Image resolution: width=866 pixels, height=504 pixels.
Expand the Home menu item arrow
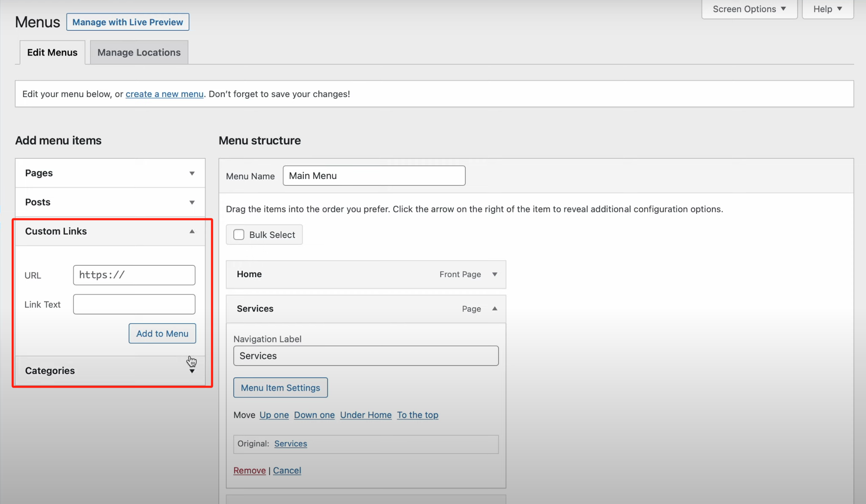pyautogui.click(x=494, y=274)
